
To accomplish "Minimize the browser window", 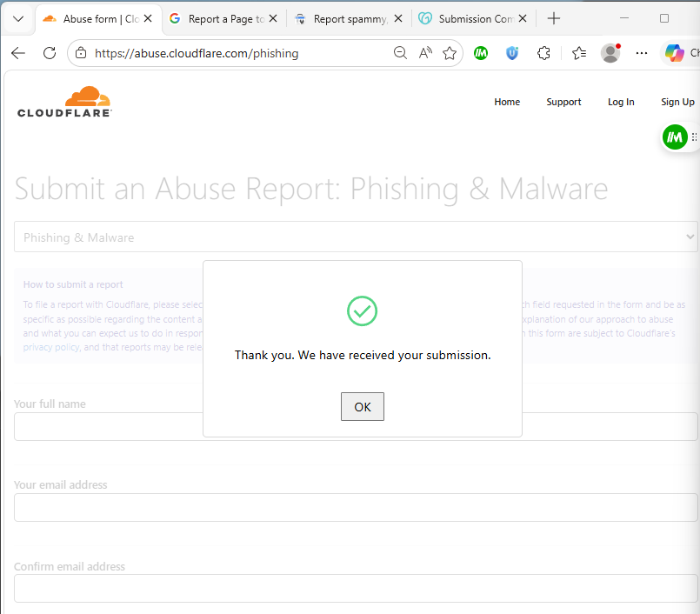I will 624,18.
